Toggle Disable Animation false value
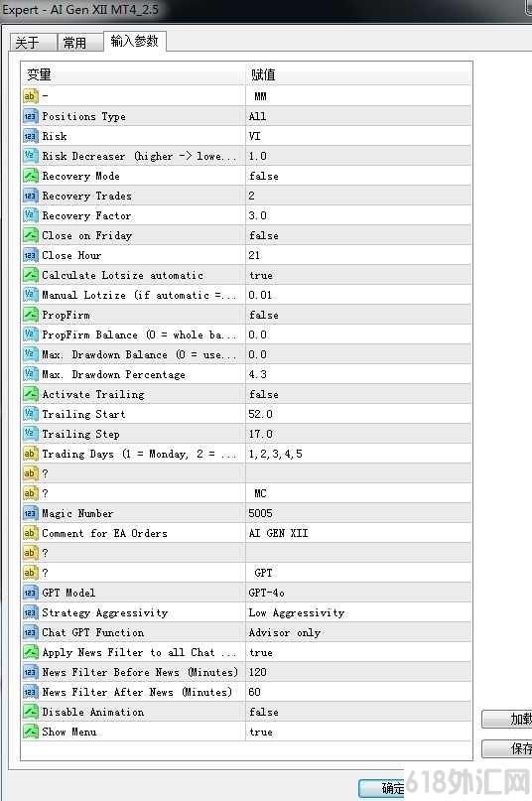This screenshot has height=801, width=532. (358, 712)
